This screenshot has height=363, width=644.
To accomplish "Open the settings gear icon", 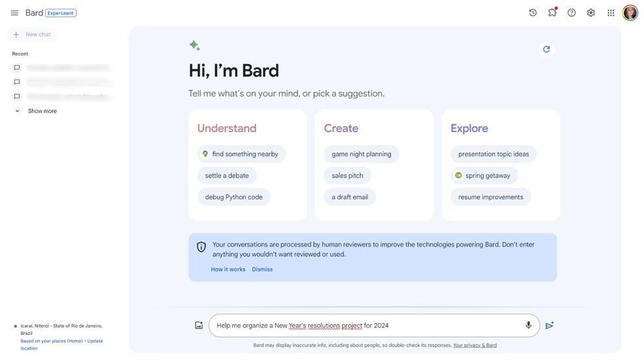I will 591,13.
